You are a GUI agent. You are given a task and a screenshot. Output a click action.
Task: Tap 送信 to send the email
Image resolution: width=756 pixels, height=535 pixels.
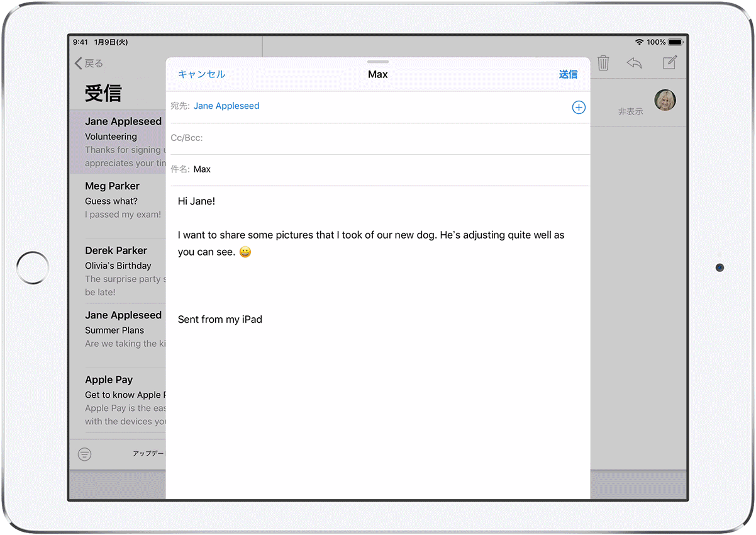[568, 74]
